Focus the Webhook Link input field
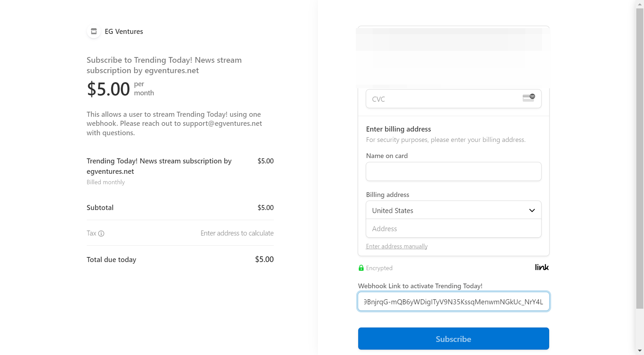The height and width of the screenshot is (355, 644). (x=454, y=301)
